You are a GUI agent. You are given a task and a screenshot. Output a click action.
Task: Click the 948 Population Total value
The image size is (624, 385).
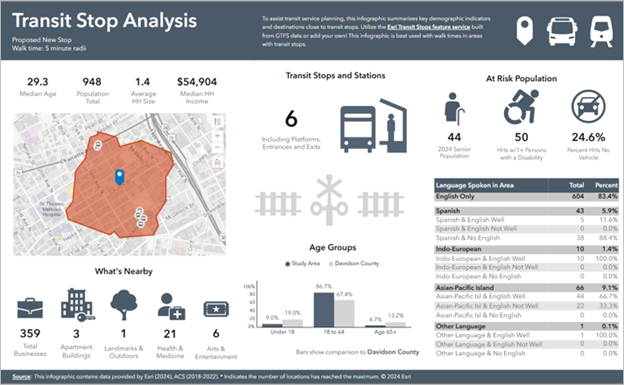(x=92, y=82)
